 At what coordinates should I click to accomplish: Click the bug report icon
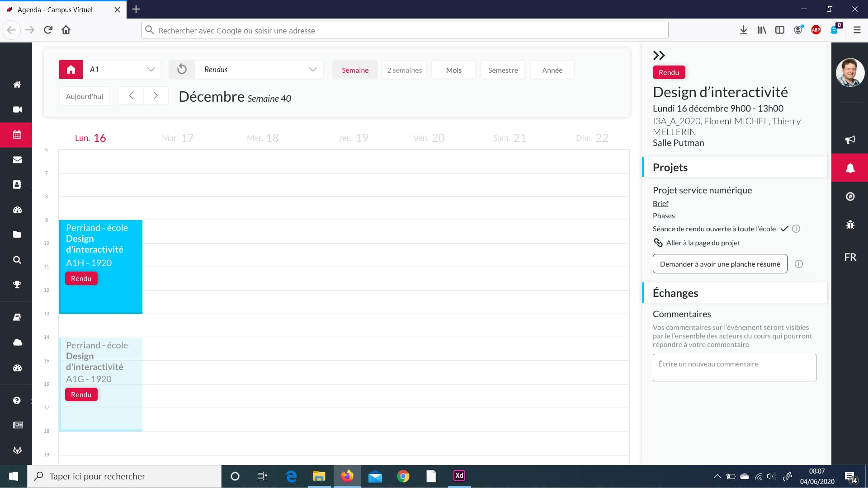pyautogui.click(x=850, y=225)
